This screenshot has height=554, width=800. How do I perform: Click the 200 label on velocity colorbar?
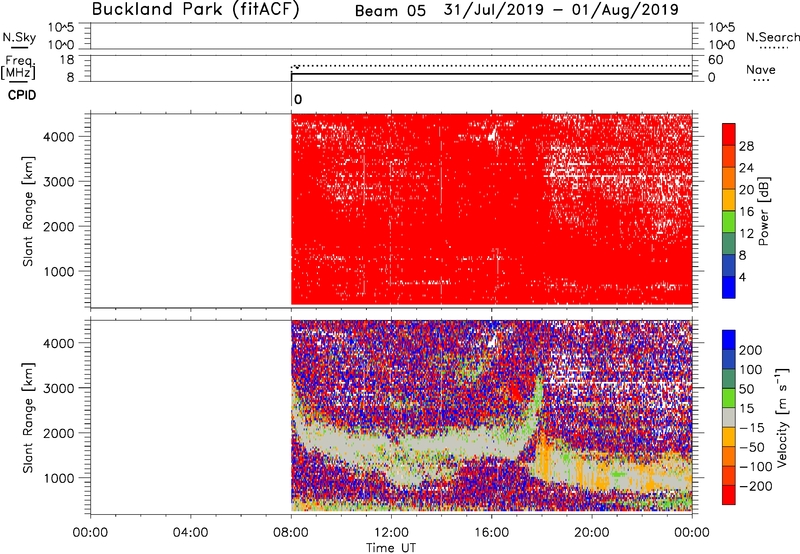(x=751, y=350)
